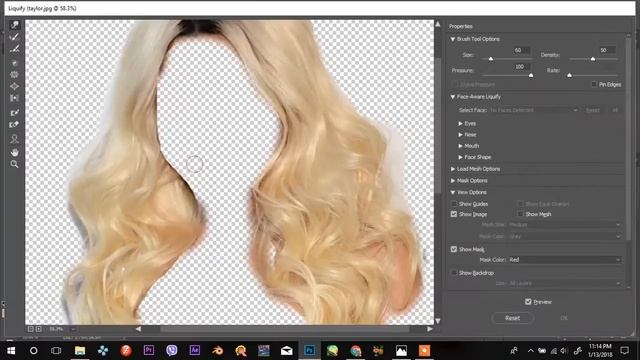
Task: Open Viber from the taskbar
Action: [172, 350]
